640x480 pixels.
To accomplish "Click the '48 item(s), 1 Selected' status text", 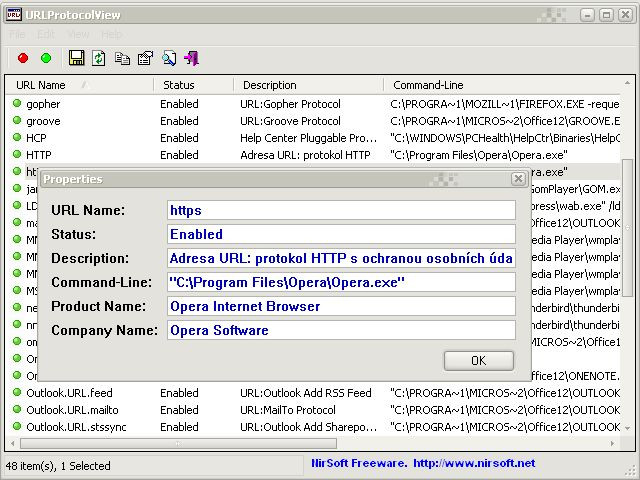I will point(58,466).
